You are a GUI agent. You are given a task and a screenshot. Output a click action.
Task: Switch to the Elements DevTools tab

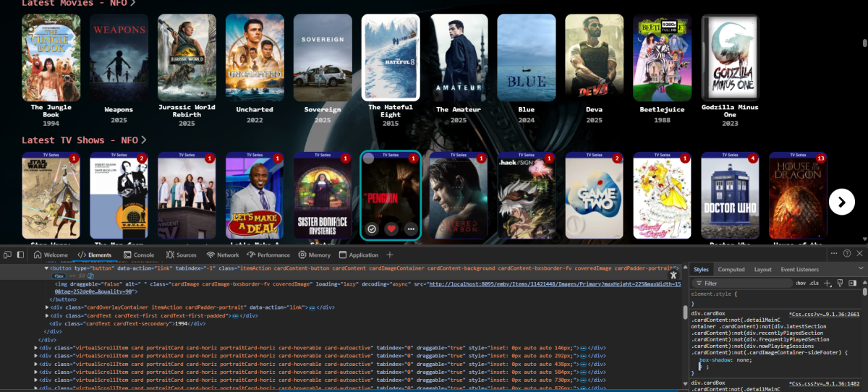coord(94,255)
